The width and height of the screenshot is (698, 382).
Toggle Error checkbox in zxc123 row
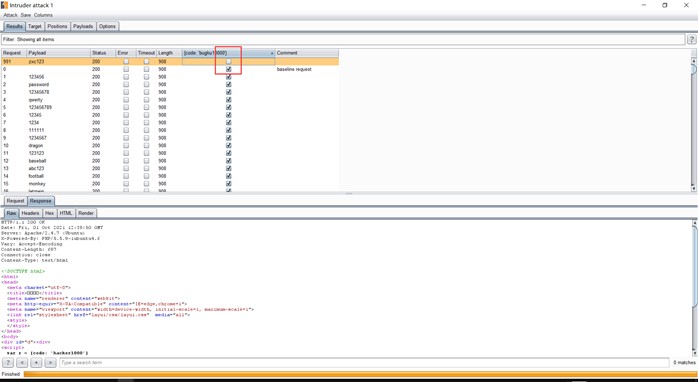(126, 61)
